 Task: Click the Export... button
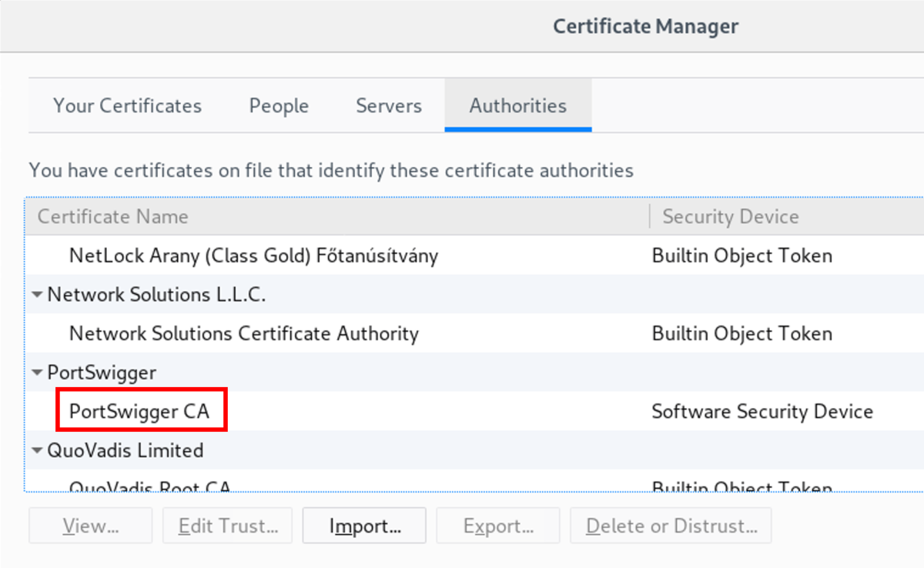(x=498, y=526)
